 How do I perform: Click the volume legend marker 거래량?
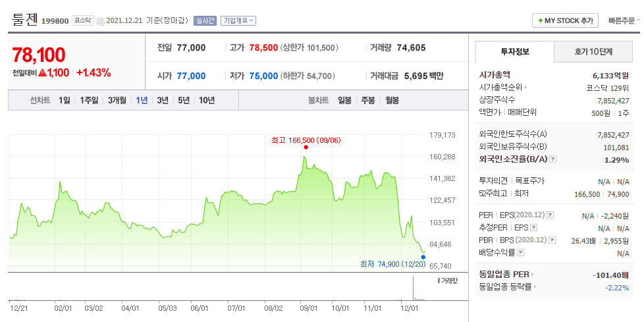click(439, 281)
